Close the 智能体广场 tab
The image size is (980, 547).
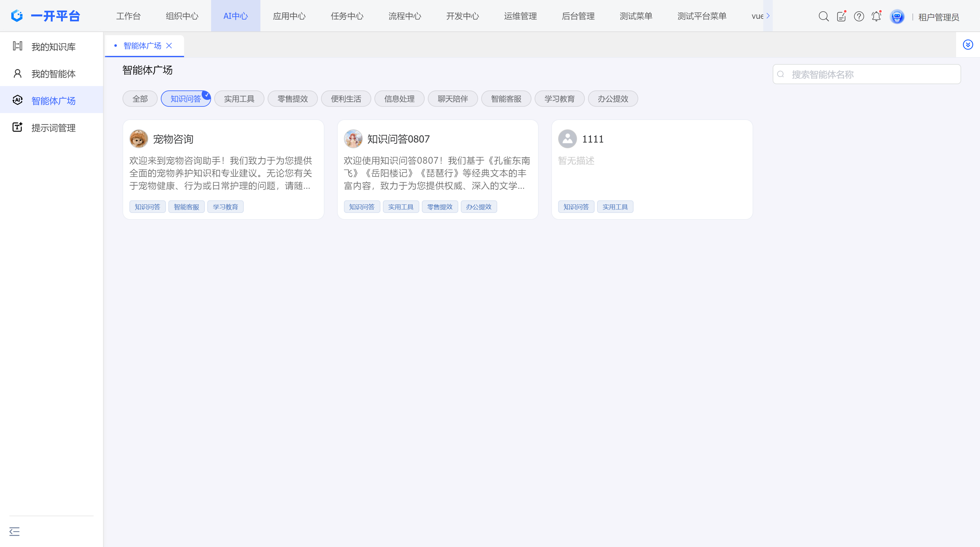pyautogui.click(x=169, y=46)
